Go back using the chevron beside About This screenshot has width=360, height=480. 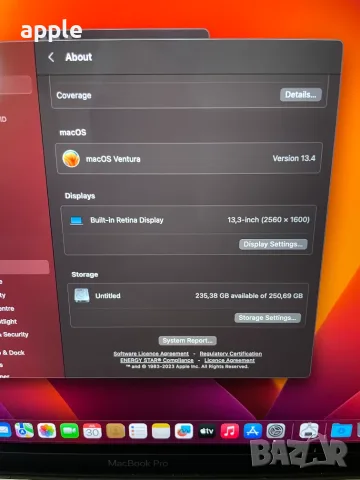51,57
